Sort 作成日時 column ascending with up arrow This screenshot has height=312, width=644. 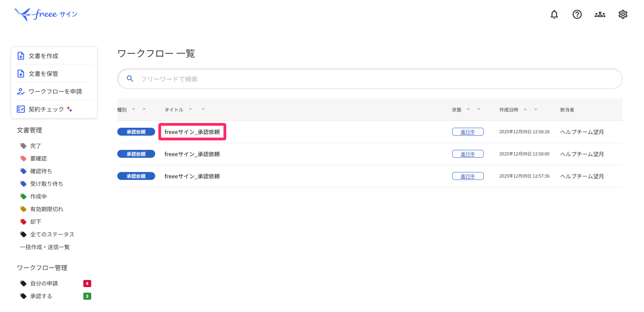click(525, 109)
